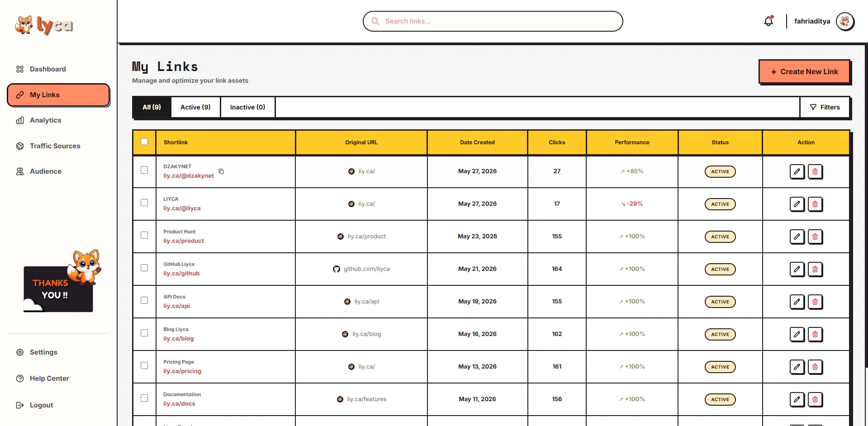Delete the Product Hunt link
This screenshot has width=868, height=426.
815,237
